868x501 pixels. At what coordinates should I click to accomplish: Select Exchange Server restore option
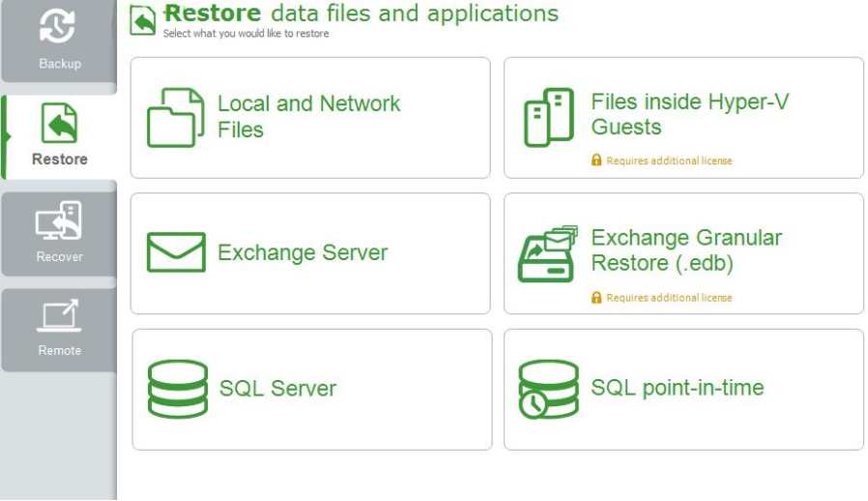310,253
